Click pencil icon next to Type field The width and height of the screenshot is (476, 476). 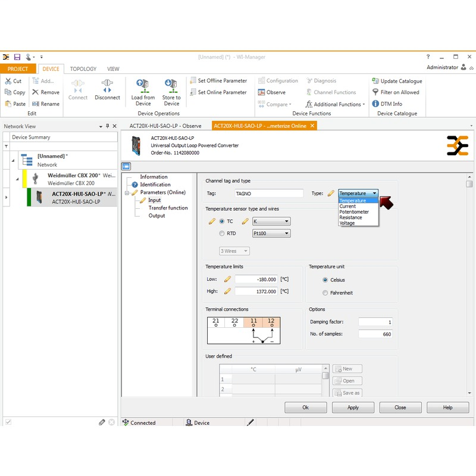[331, 193]
